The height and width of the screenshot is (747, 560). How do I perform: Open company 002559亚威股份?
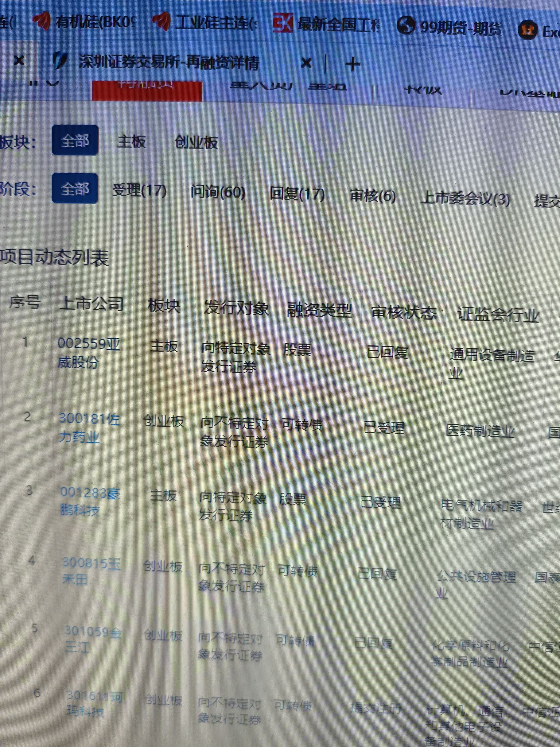[x=89, y=353]
